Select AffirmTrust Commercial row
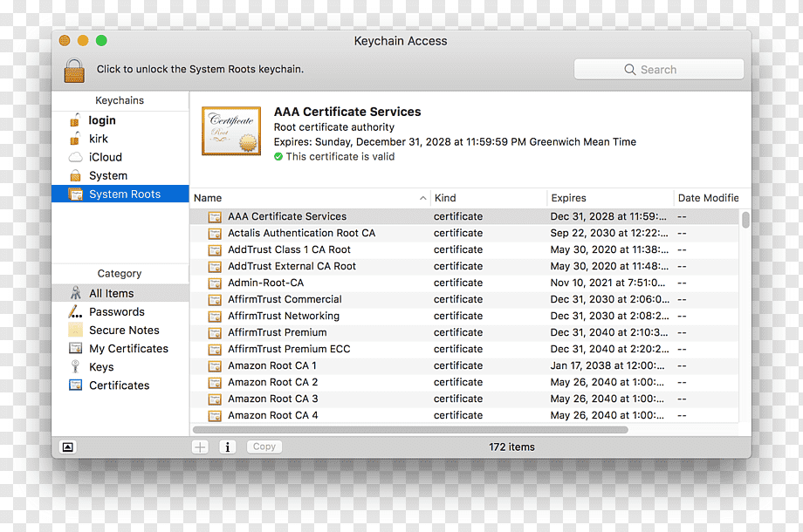Viewport: 803px width, 532px height. (464, 299)
